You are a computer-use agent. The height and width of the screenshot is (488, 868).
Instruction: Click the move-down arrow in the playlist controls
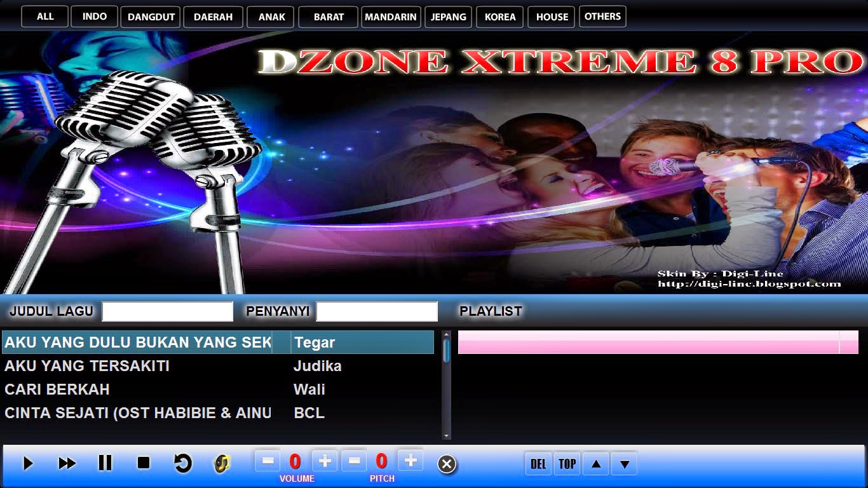click(x=623, y=464)
